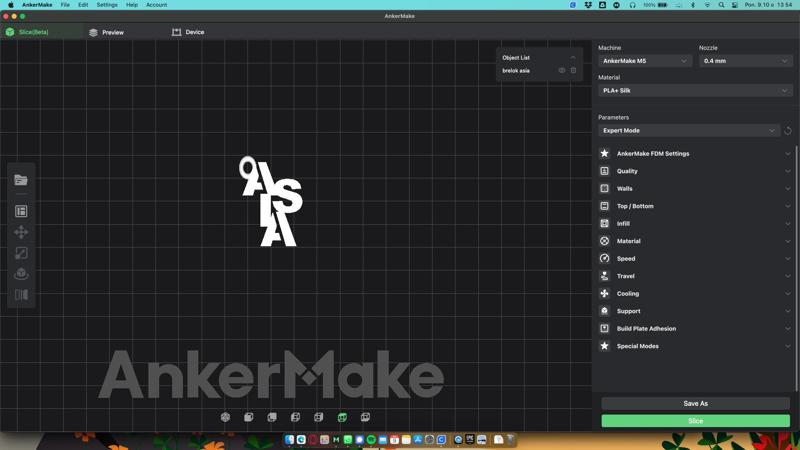The width and height of the screenshot is (800, 450).
Task: Click the Quality settings icon
Action: click(x=605, y=171)
